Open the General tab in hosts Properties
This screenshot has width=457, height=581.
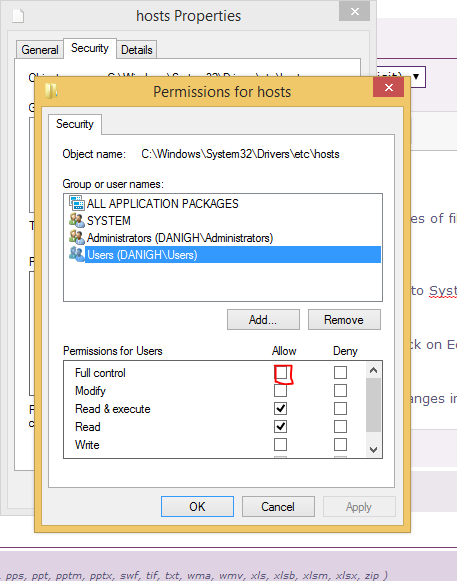[40, 50]
